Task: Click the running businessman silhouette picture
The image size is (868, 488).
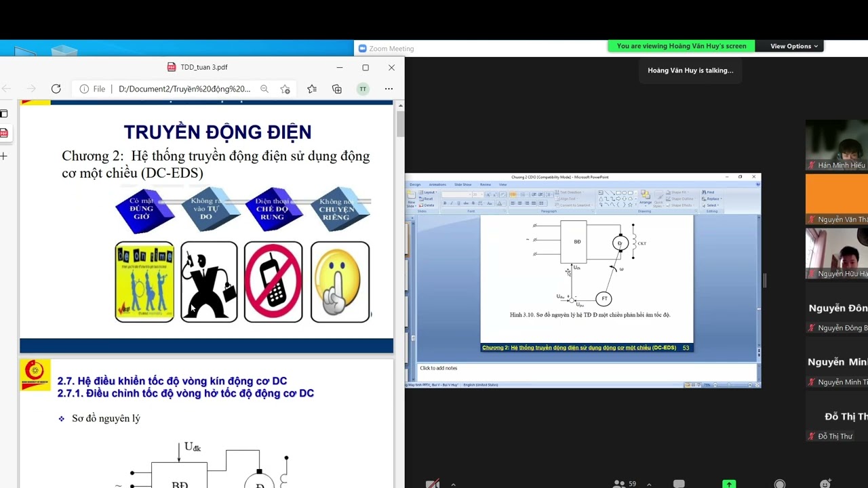Action: pyautogui.click(x=209, y=281)
